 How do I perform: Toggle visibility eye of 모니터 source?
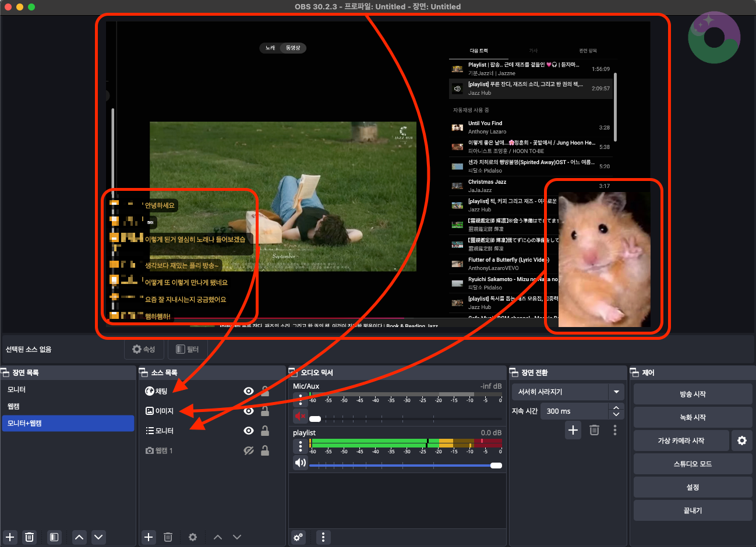pyautogui.click(x=249, y=431)
